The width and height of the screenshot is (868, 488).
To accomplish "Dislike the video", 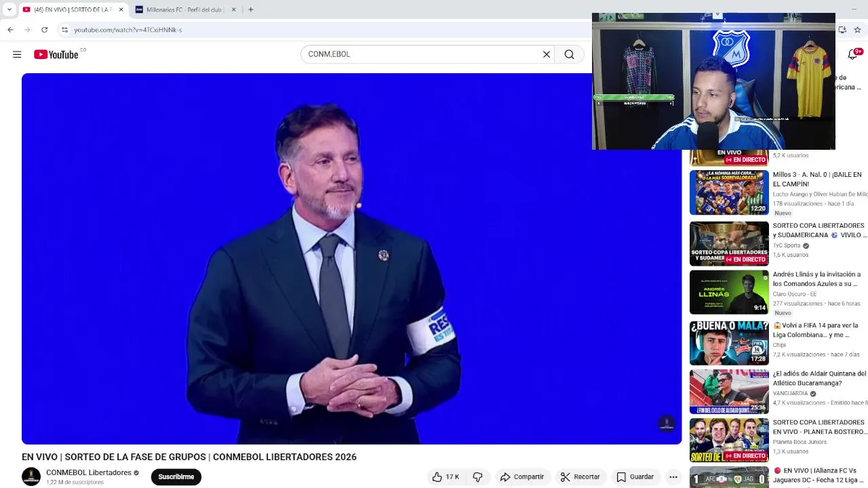I will coord(477,477).
